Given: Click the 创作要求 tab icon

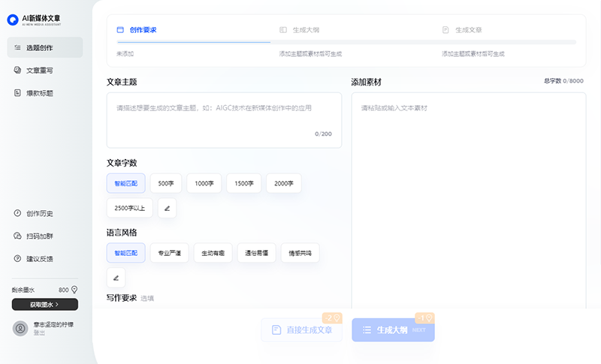Looking at the screenshot, I should click(x=120, y=30).
